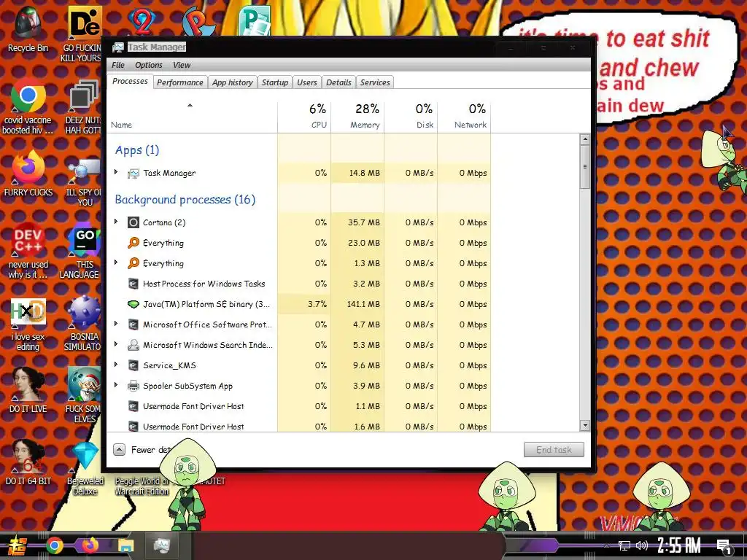Click the scrollbar down arrow
Viewport: 747px width, 560px height.
click(585, 425)
